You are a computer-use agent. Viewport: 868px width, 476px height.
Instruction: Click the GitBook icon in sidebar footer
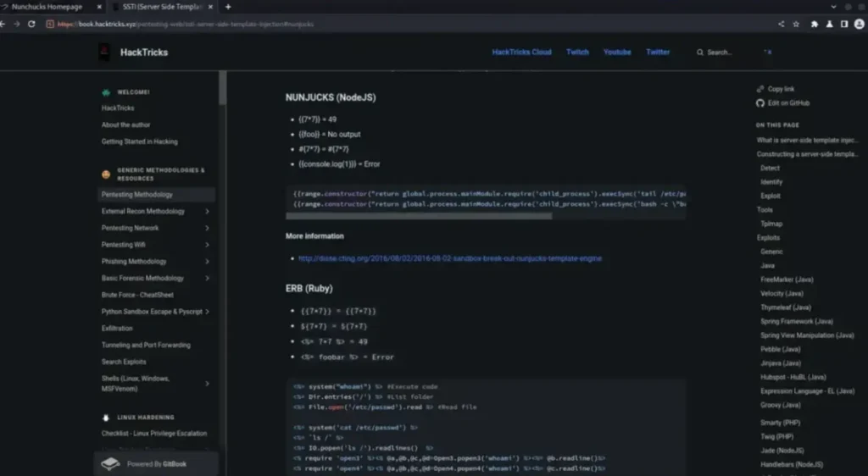click(x=110, y=464)
